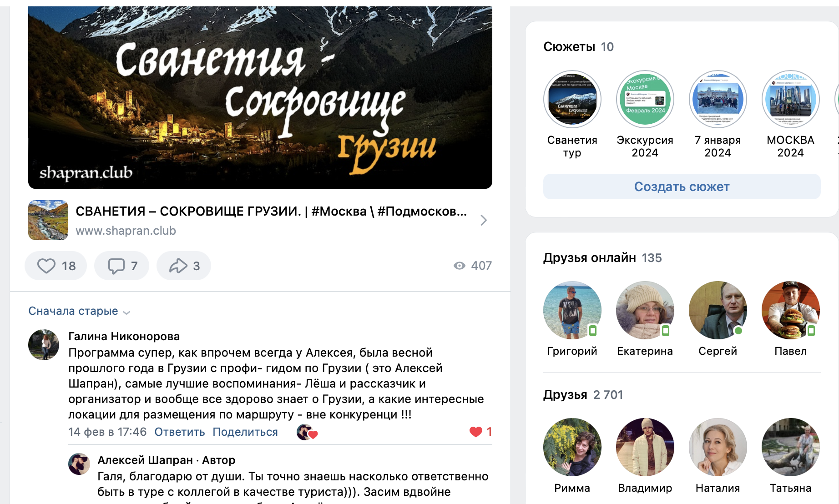The height and width of the screenshot is (504, 839).
Task: Click Ответить under Galina's comment
Action: pos(180,432)
